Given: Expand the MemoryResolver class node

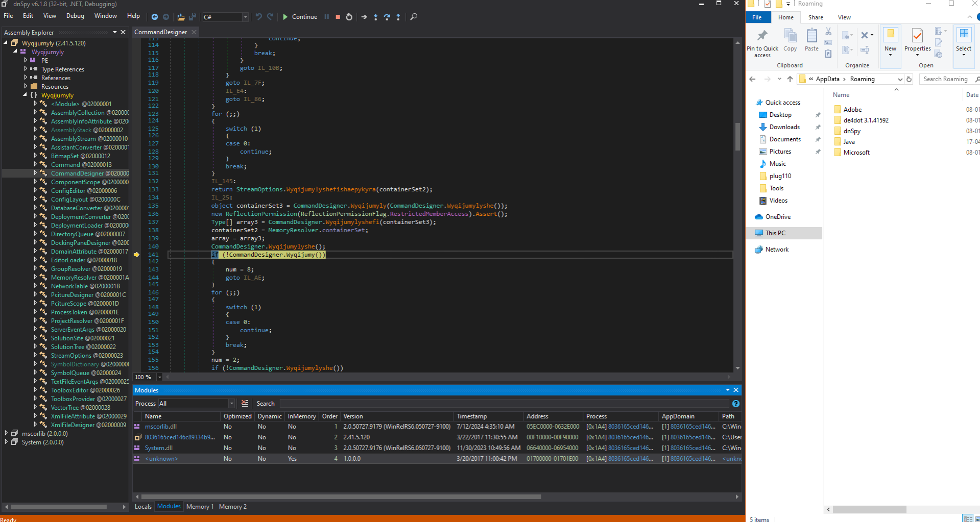Looking at the screenshot, I should 35,277.
